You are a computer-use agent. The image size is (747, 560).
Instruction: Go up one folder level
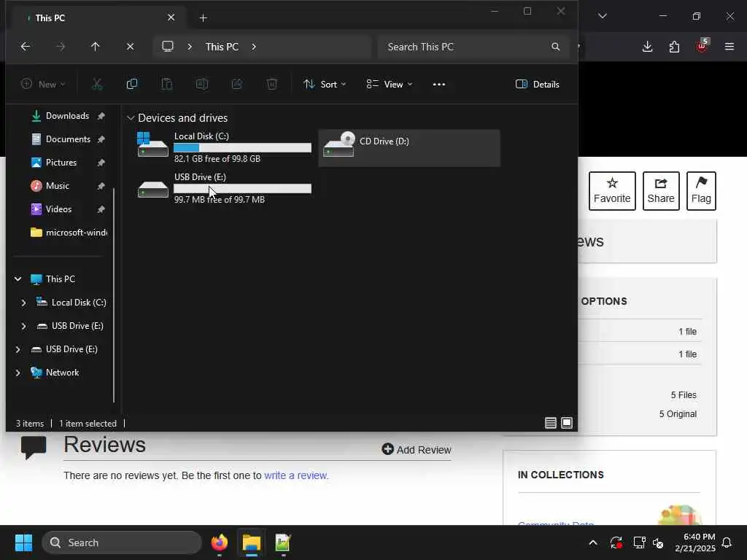[96, 47]
